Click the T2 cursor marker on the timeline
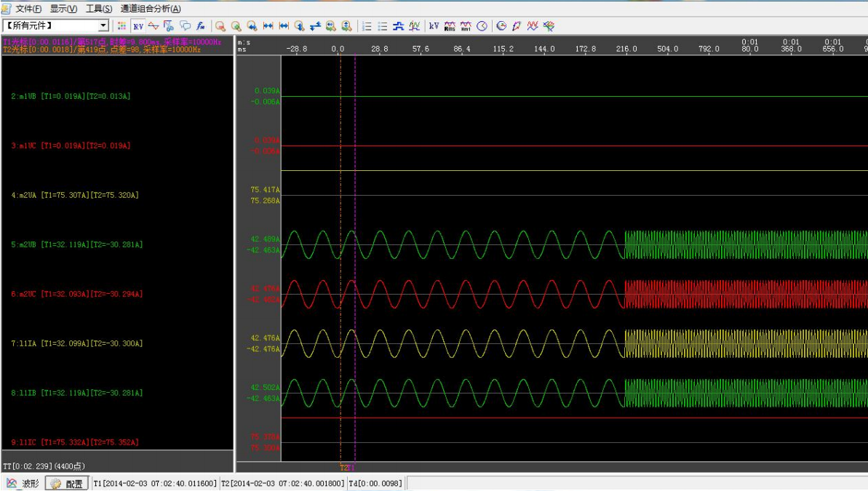 click(x=343, y=467)
